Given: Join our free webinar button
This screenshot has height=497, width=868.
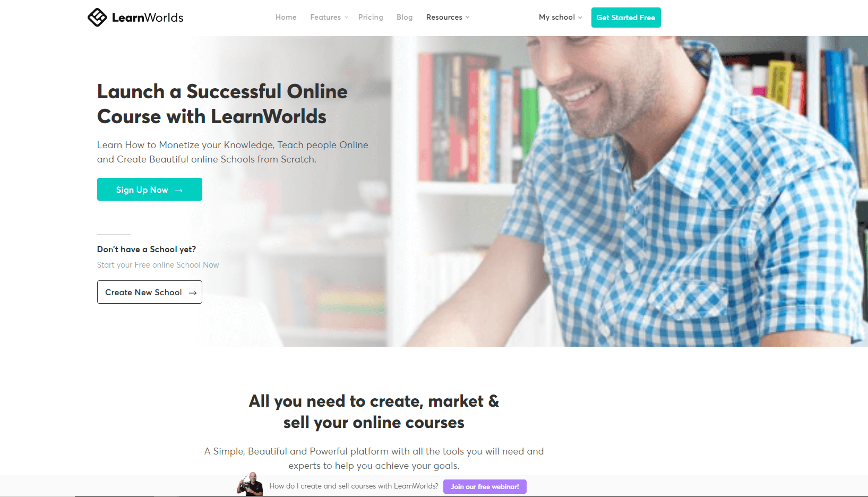Looking at the screenshot, I should pyautogui.click(x=485, y=486).
